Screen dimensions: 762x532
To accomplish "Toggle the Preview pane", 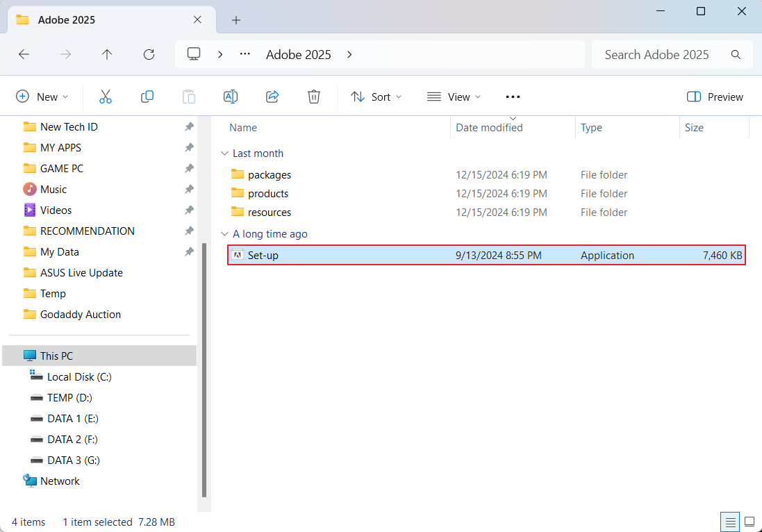I will pos(714,97).
